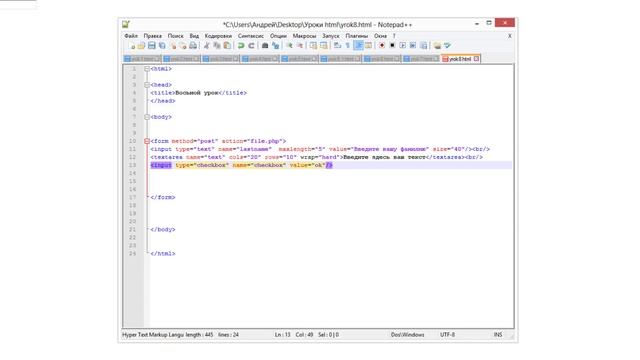Screen dimensions: 640x360
Task: Click the Ln : 13 status entry
Action: click(282, 335)
